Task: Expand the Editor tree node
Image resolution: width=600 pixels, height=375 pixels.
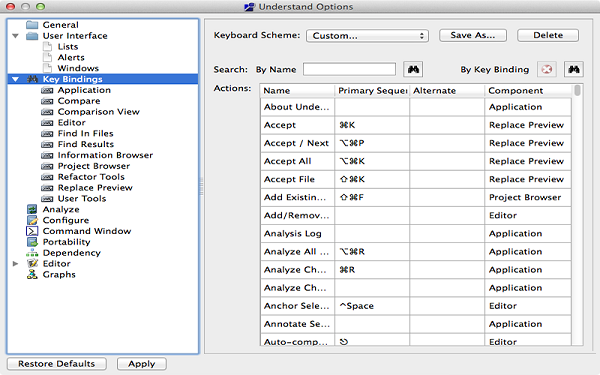Action: pos(15,264)
